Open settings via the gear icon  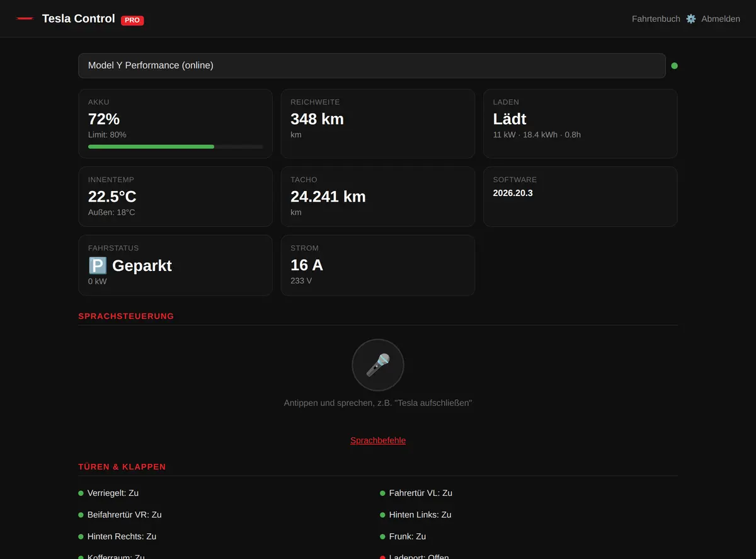click(690, 19)
